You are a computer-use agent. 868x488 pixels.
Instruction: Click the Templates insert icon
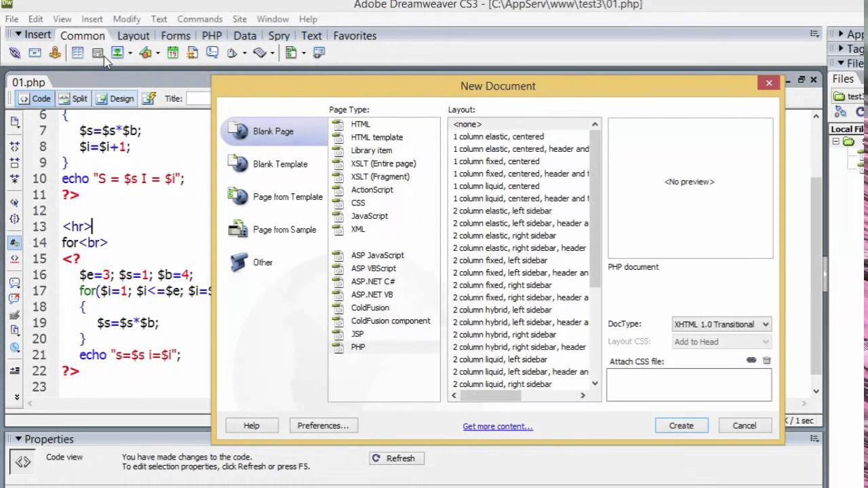(x=291, y=53)
